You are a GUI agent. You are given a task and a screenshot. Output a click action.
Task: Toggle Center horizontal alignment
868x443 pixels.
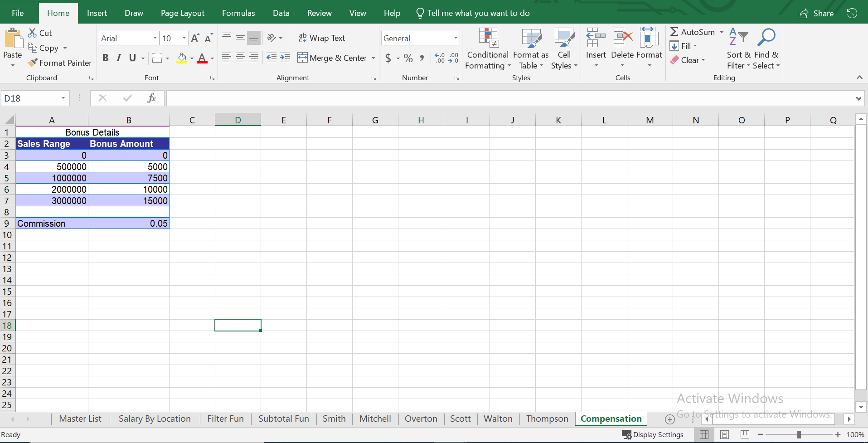[x=240, y=58]
